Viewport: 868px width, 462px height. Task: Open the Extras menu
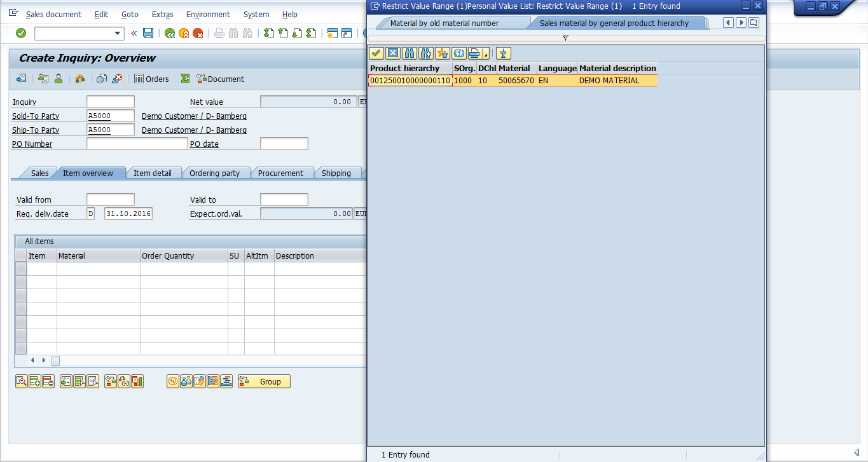162,14
